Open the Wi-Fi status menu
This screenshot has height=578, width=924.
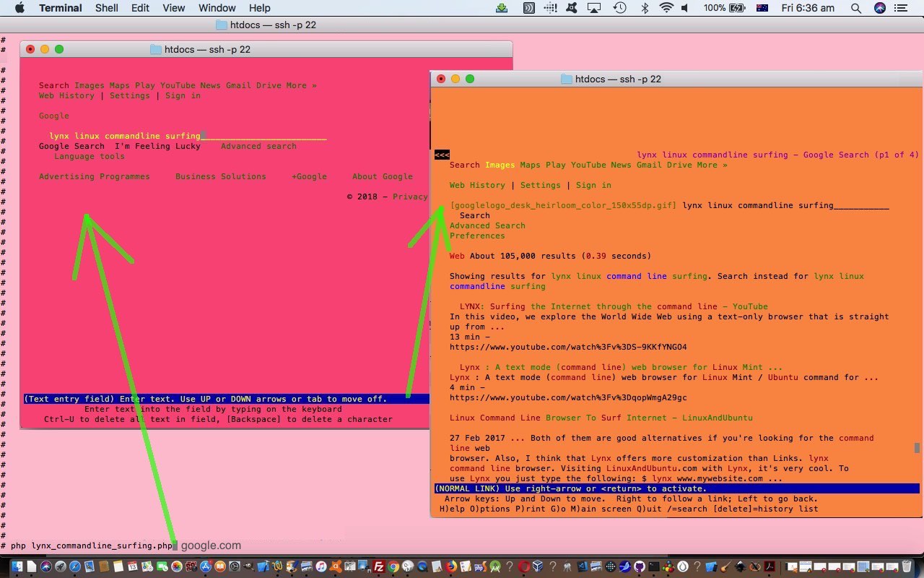pyautogui.click(x=666, y=8)
